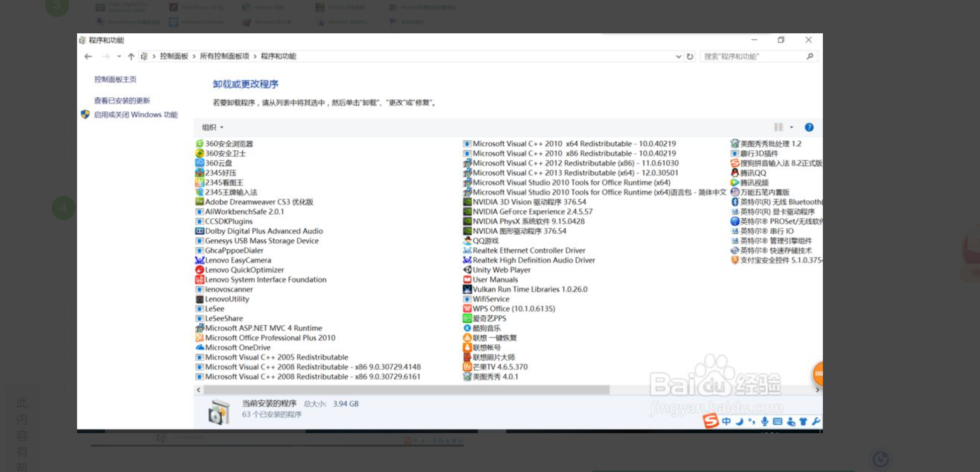Viewport: 980px width, 472px height.
Task: Click the WPS Office program icon
Action: click(467, 308)
